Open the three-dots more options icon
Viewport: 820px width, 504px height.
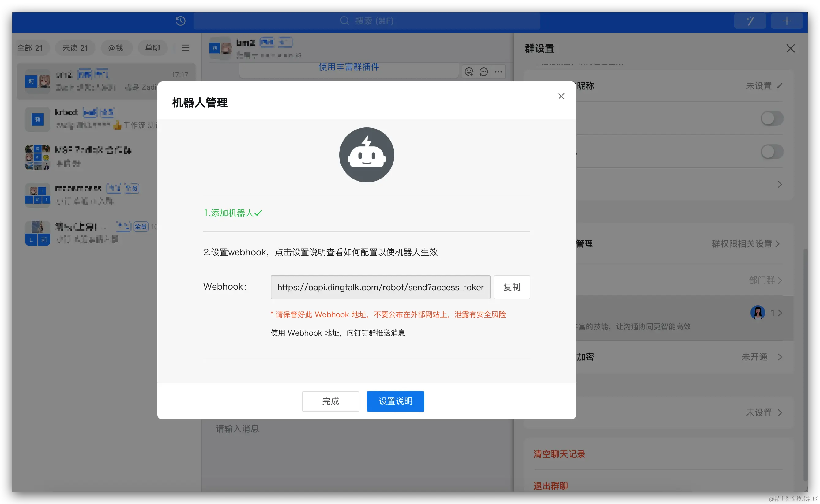[498, 72]
